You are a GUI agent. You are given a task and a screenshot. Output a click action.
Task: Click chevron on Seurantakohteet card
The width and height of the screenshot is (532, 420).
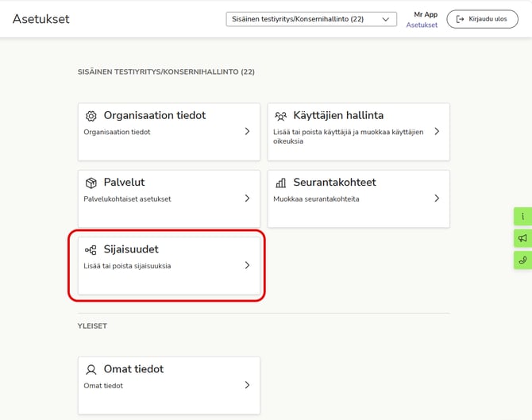coord(437,198)
